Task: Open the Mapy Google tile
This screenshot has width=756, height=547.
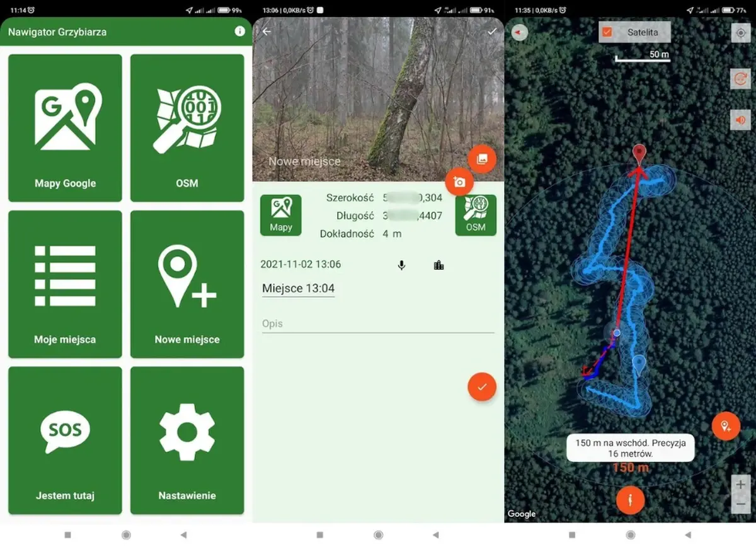Action: 65,128
